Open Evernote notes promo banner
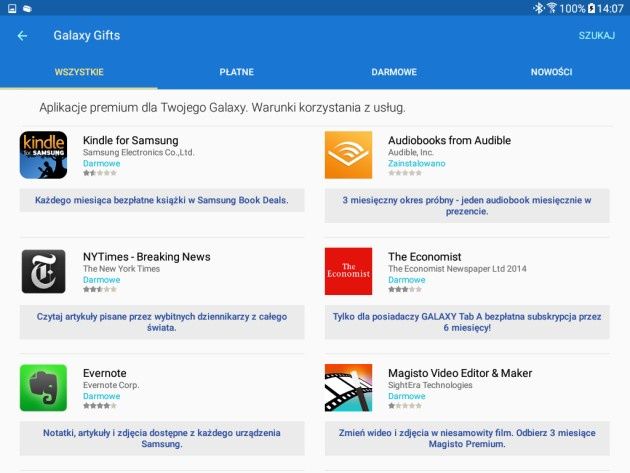This screenshot has height=473, width=630. pos(162,438)
